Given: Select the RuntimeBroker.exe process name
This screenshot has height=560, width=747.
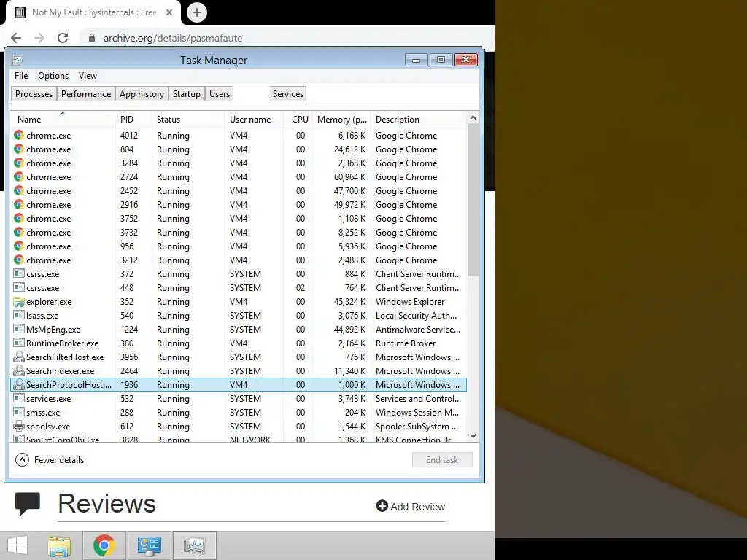Looking at the screenshot, I should 63,343.
